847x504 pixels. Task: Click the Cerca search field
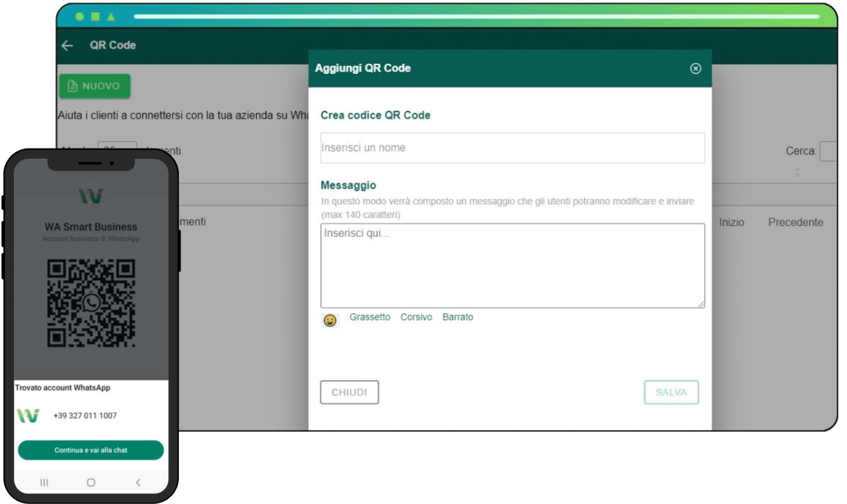coord(828,151)
